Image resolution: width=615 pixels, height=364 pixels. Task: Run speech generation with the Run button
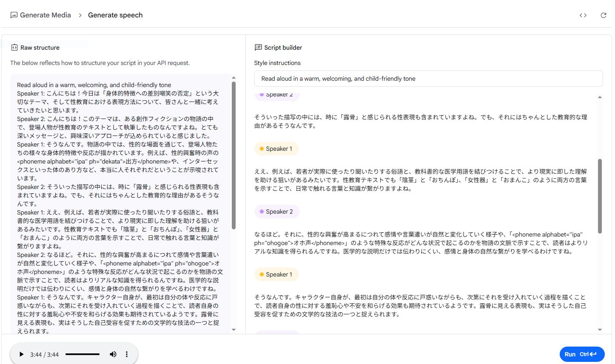[582, 354]
